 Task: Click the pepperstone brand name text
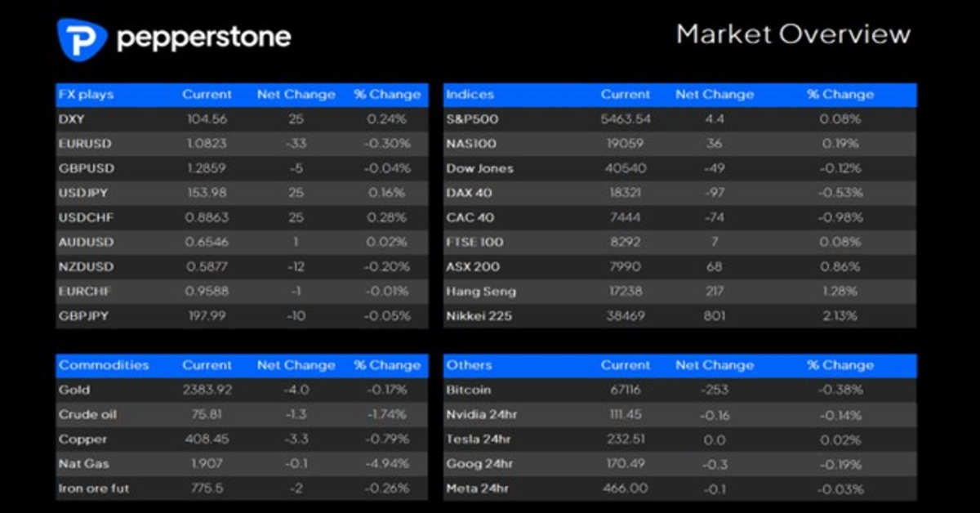pos(203,38)
